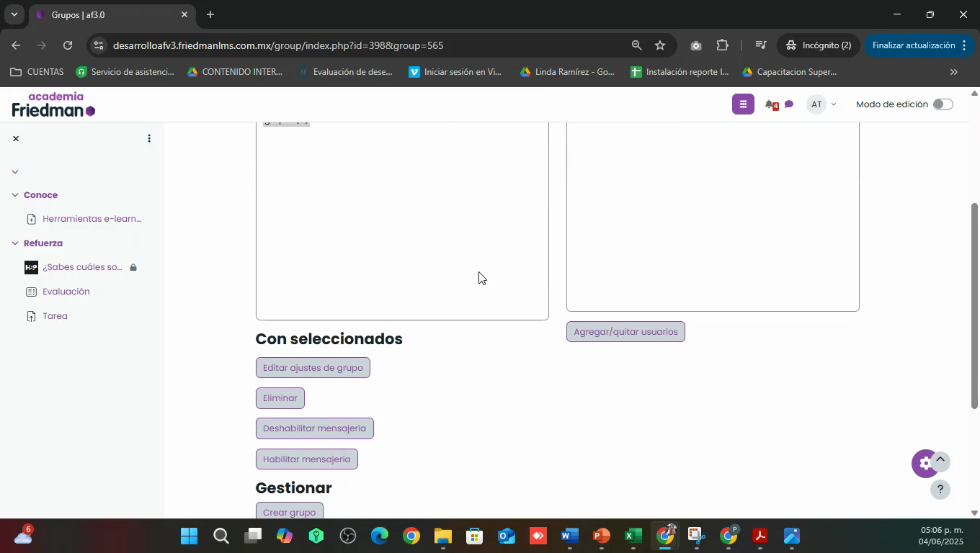980x553 pixels.
Task: Expand the user menu chevron beside AT
Action: click(x=834, y=105)
